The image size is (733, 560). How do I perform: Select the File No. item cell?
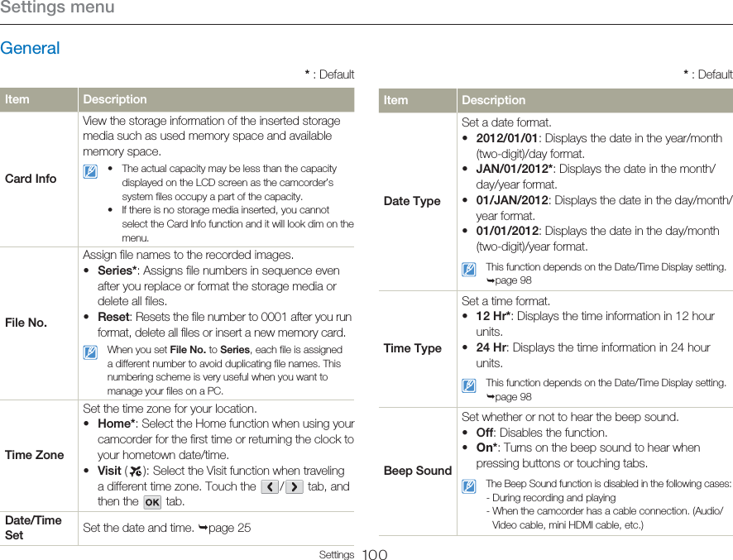39,323
